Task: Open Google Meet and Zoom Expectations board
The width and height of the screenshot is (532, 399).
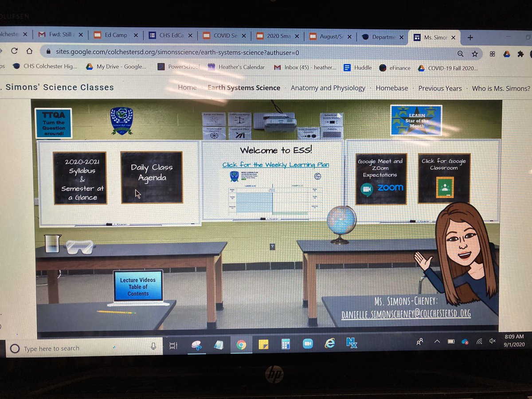Action: (x=381, y=179)
